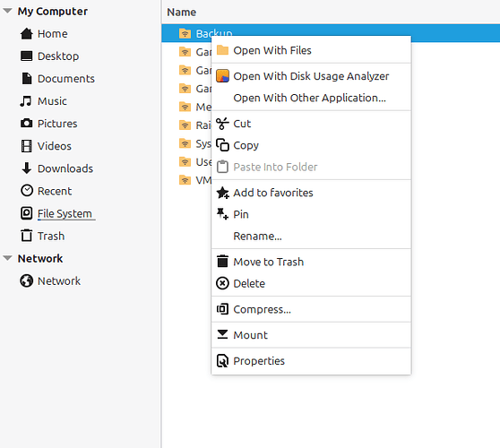
Task: Open Pictures via camera icon
Action: pos(27,124)
